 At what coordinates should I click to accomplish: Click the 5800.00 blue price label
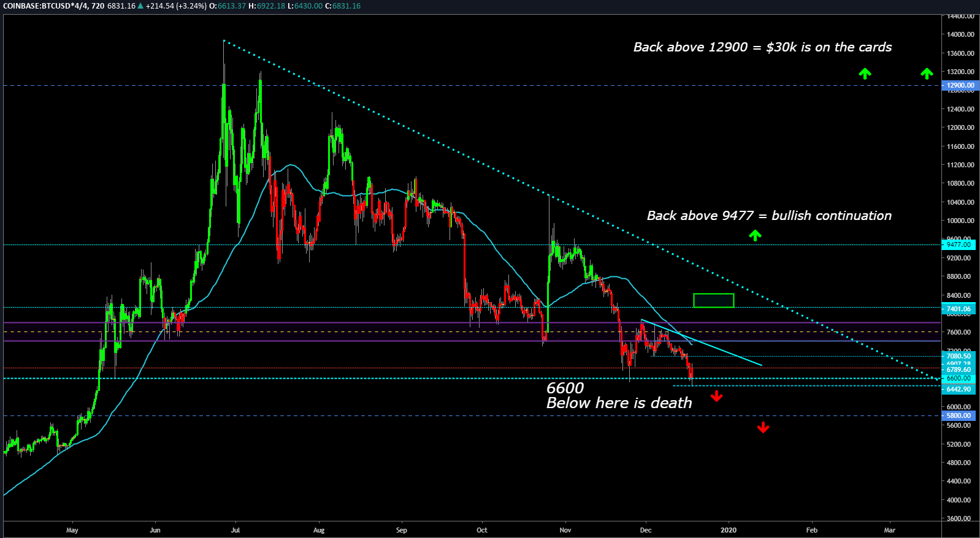coord(959,415)
